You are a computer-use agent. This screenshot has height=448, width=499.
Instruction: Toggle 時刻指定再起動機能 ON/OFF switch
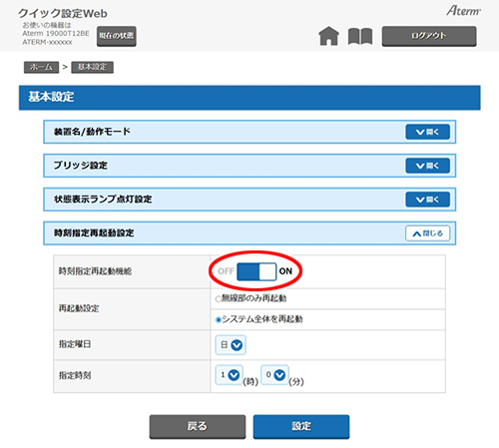[256, 271]
